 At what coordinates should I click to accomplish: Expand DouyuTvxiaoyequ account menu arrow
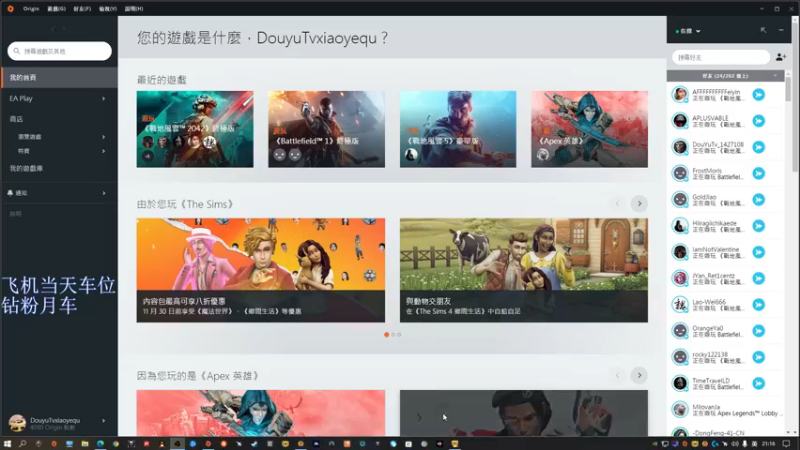click(x=104, y=421)
